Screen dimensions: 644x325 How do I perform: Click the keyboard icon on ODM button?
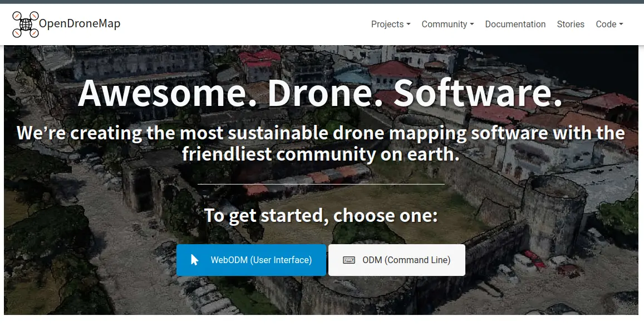[348, 260]
